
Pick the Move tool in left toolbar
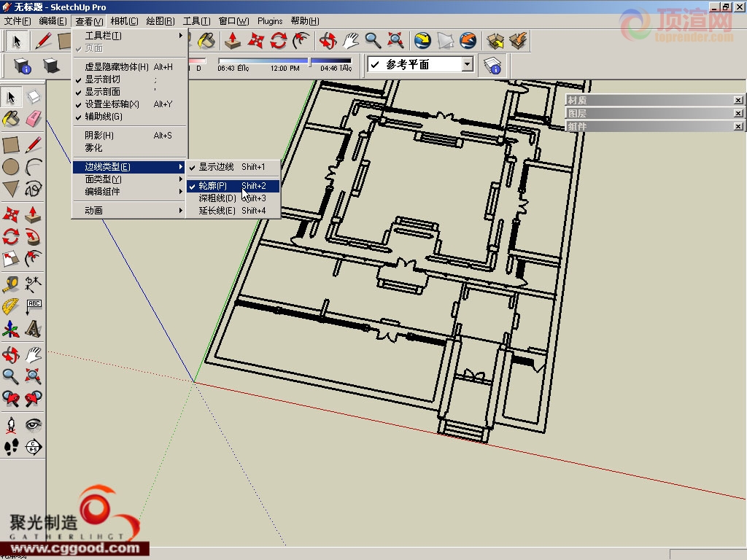(11, 215)
